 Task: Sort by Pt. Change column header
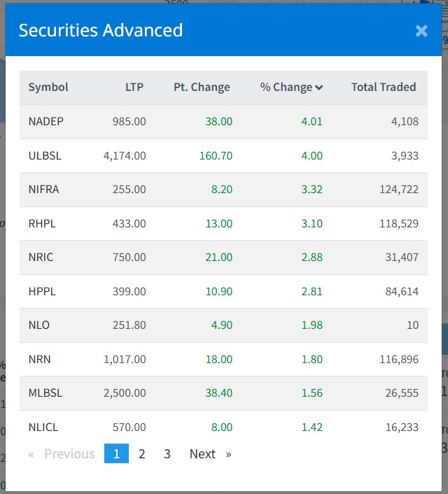click(x=202, y=87)
